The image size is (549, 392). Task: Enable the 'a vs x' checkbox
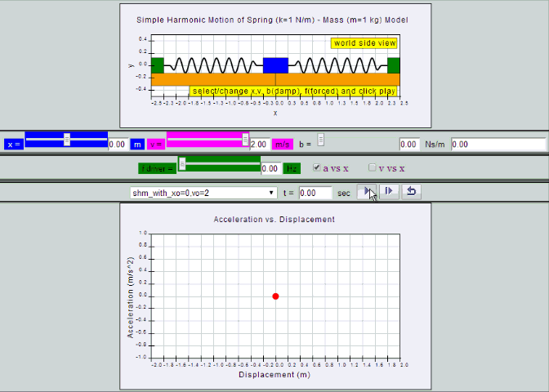coord(317,167)
